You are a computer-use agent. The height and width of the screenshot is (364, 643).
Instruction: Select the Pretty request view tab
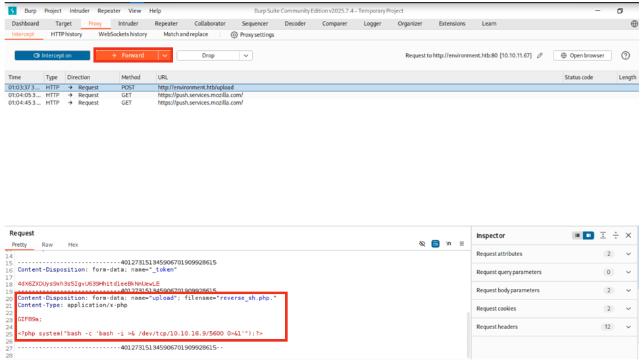point(19,245)
